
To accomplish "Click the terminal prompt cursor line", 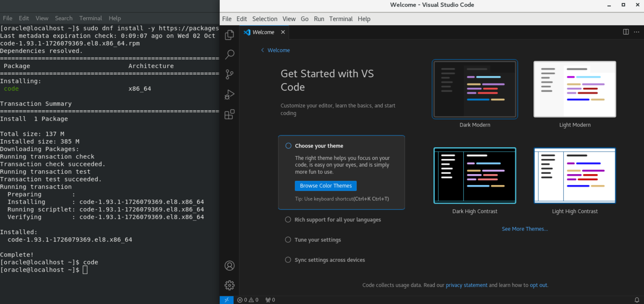I will click(x=44, y=270).
